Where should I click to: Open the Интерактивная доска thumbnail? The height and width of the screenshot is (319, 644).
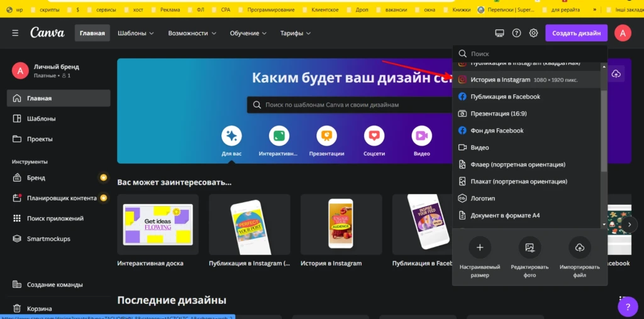(158, 225)
